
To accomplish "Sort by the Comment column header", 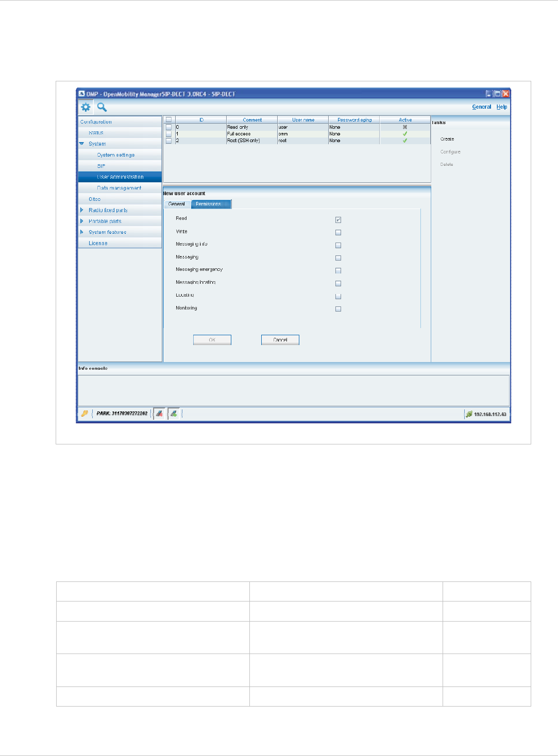I will click(252, 119).
